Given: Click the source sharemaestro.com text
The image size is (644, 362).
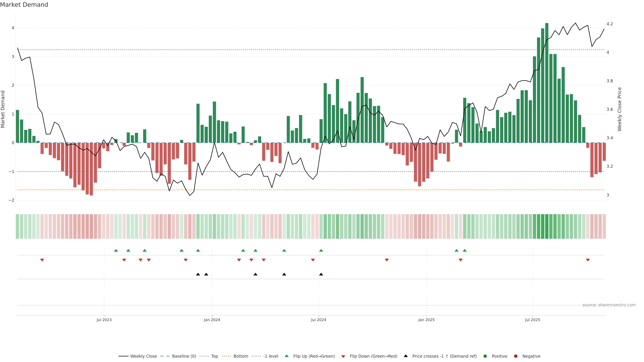Looking at the screenshot, I should pos(609,305).
